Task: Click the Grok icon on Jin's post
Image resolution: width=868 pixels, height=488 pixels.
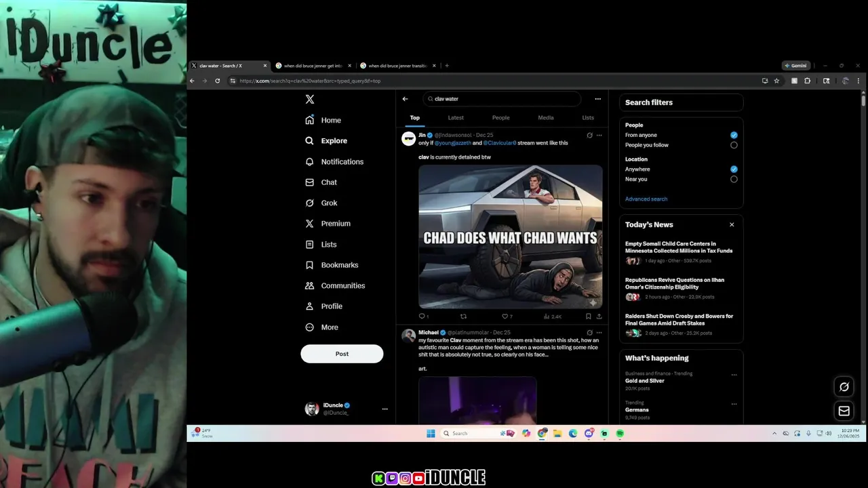Action: (589, 136)
